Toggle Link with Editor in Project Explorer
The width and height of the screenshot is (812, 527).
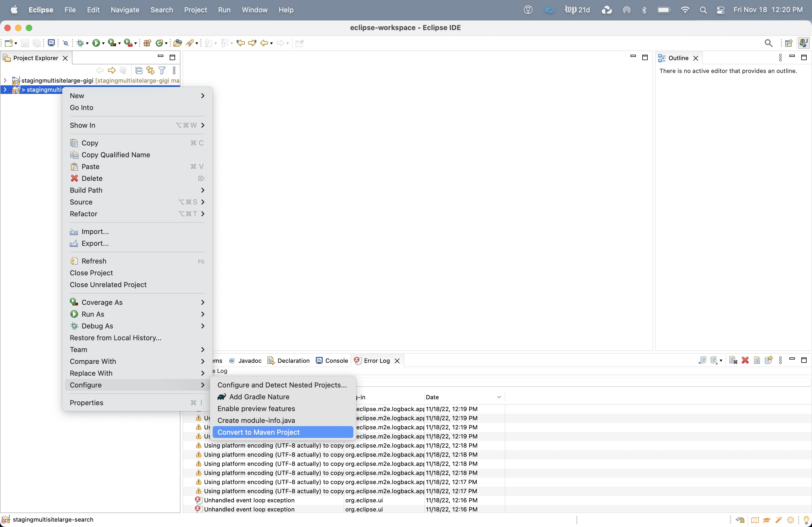tap(150, 71)
